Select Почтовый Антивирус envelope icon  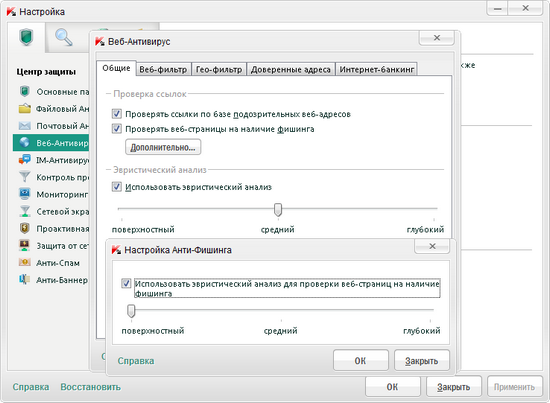coord(24,126)
